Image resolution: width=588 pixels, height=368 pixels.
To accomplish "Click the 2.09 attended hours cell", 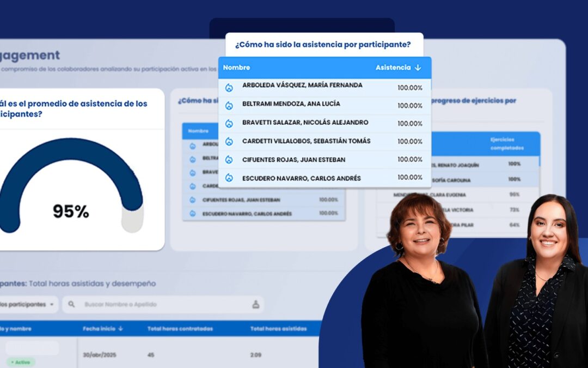I will click(x=256, y=355).
